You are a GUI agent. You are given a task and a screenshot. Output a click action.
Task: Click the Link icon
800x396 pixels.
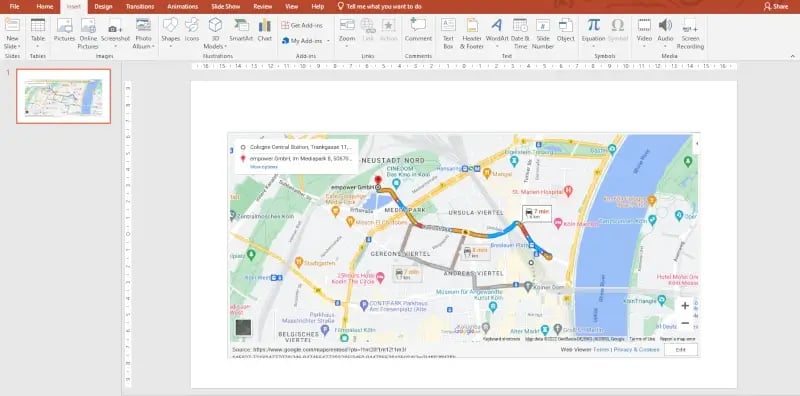[368, 31]
